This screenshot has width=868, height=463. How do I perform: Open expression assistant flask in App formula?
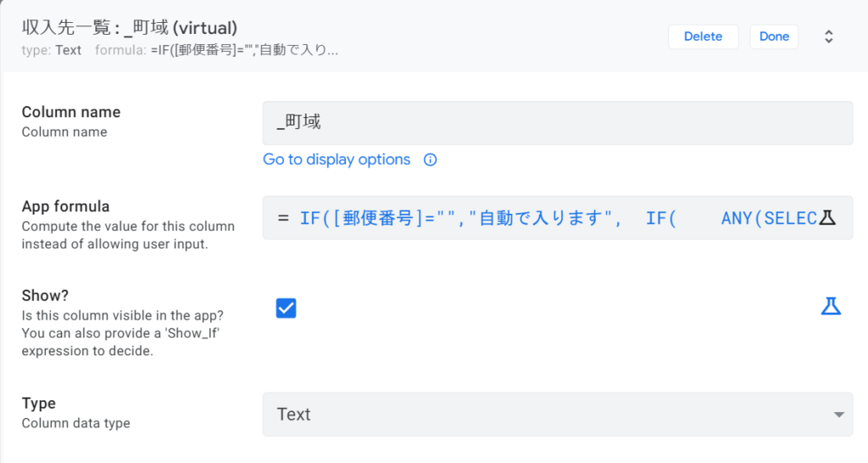point(828,218)
